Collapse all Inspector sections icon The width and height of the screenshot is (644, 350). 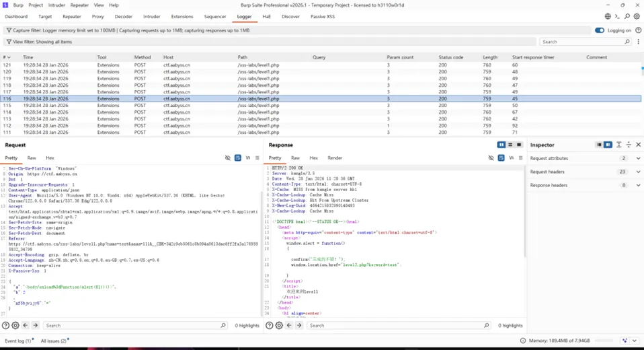point(629,145)
